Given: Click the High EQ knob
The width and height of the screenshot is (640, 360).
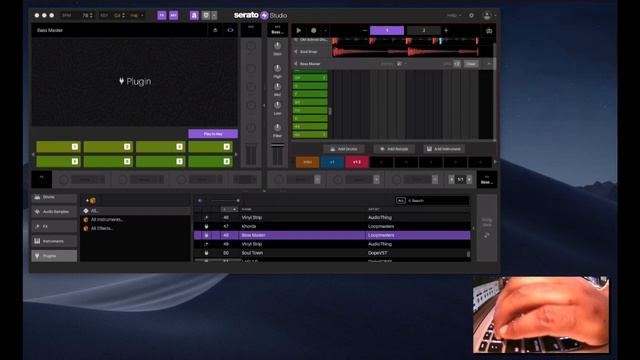Looking at the screenshot, I should (277, 68).
